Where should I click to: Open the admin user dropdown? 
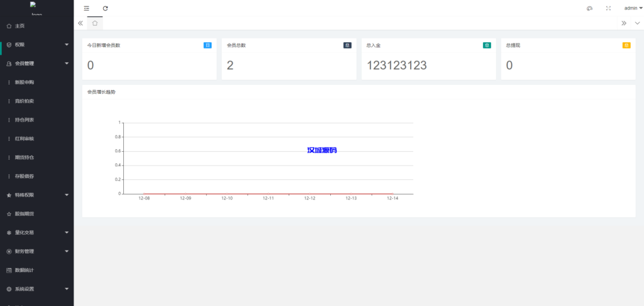pos(633,8)
